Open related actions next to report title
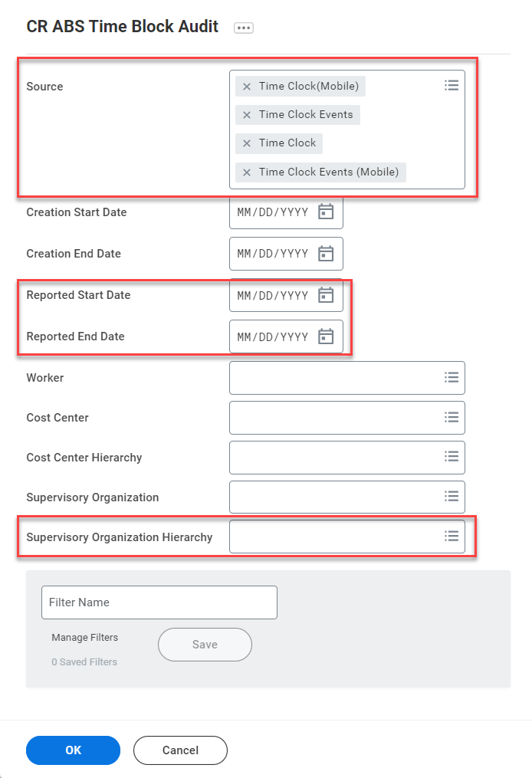The image size is (532, 778). point(243,27)
